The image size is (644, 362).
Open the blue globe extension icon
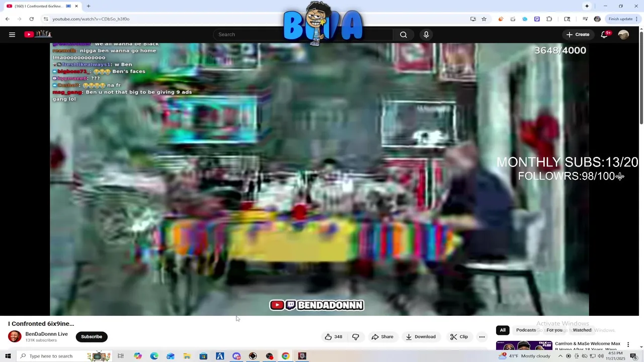[x=525, y=19]
